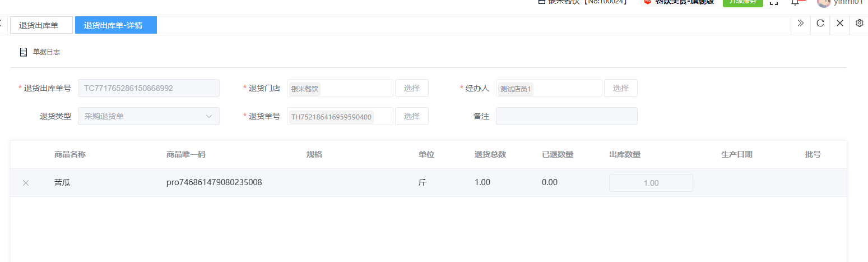Remove the 苦瓜 row with X icon
Image resolution: width=868 pixels, height=262 pixels.
pos(26,183)
